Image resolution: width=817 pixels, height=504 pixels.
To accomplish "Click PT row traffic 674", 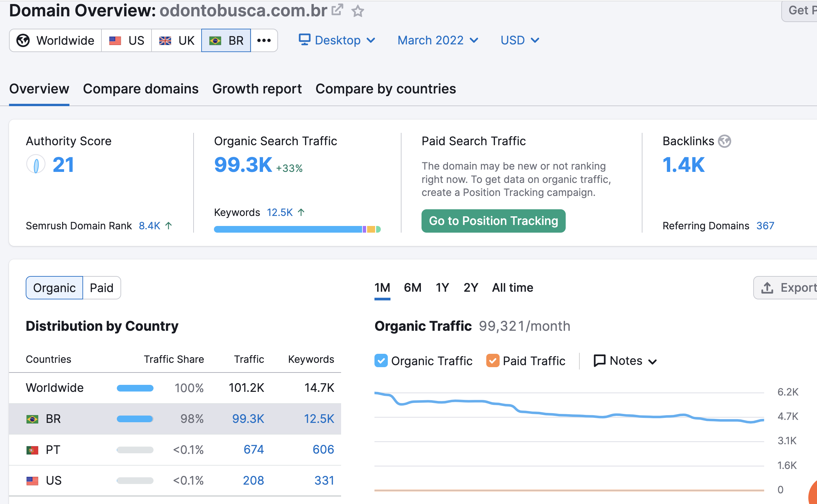I will point(254,450).
